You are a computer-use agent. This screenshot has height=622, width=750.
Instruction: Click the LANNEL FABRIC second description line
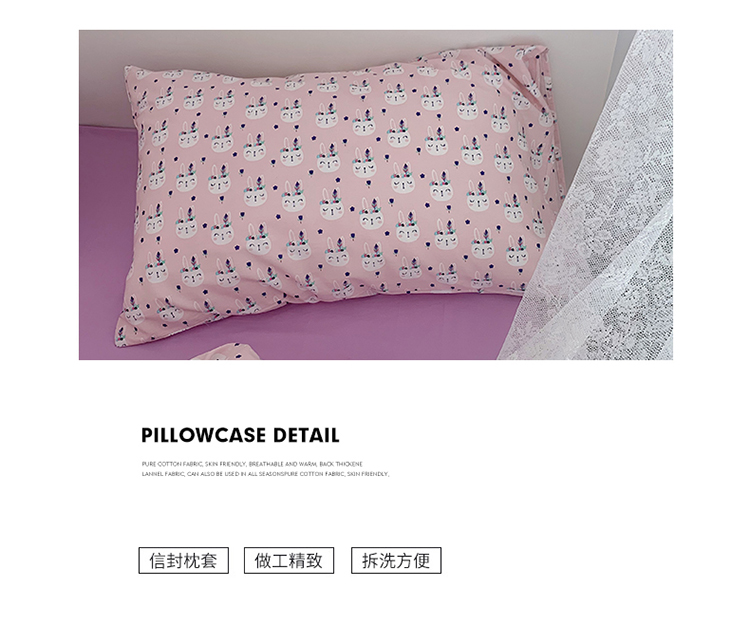point(265,474)
